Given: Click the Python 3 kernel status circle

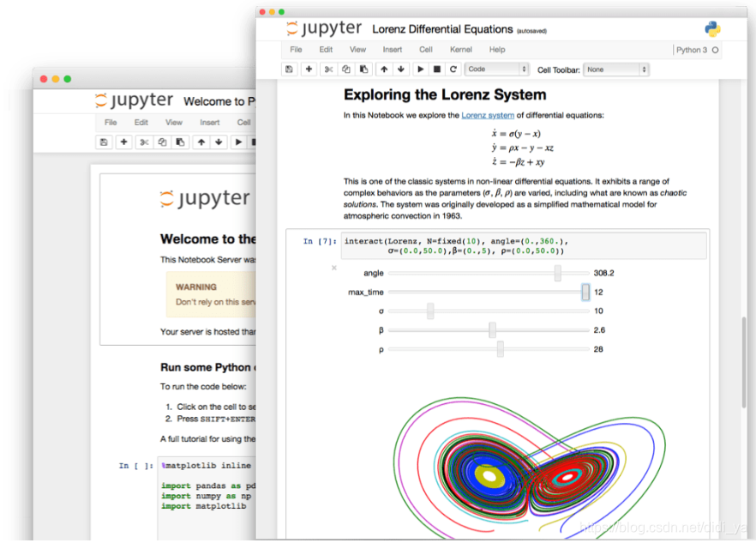Looking at the screenshot, I should (x=715, y=50).
